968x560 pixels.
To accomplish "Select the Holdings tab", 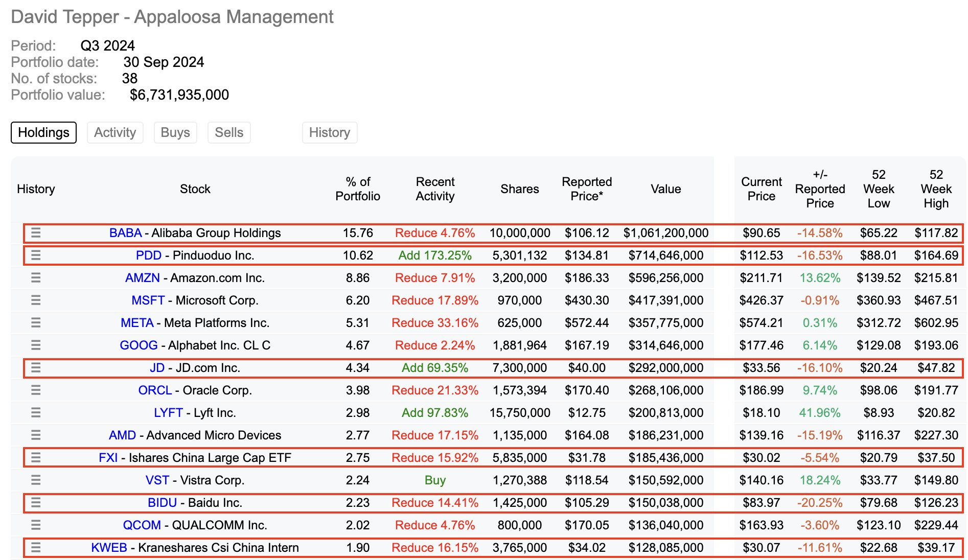I will tap(43, 132).
